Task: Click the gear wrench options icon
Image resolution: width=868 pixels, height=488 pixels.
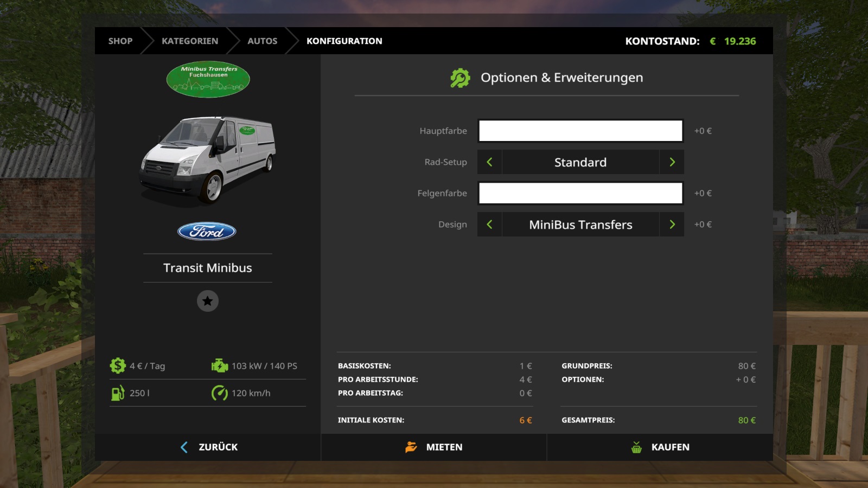Action: 460,78
